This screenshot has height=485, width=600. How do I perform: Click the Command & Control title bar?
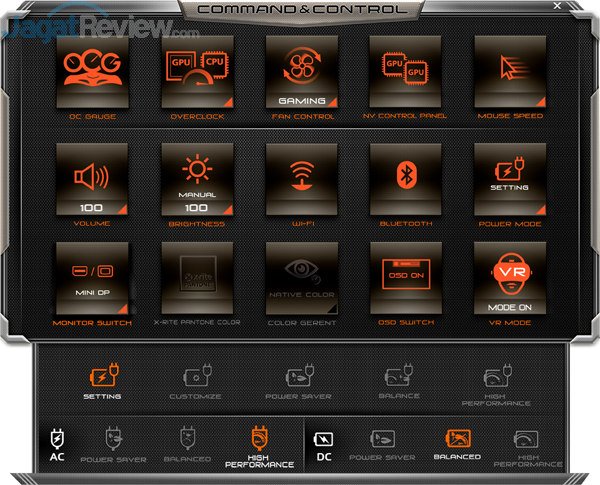tap(302, 10)
